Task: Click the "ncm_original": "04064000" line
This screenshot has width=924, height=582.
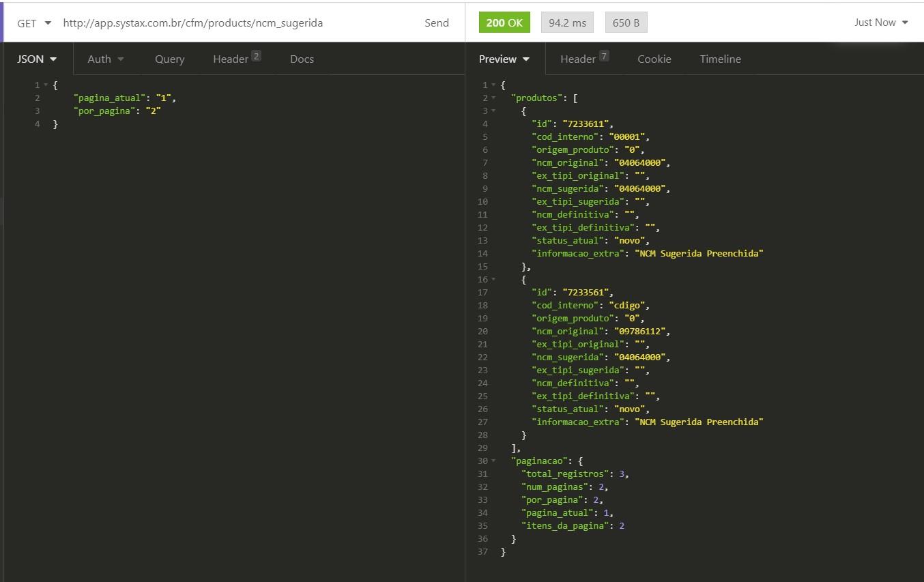Action: (601, 163)
